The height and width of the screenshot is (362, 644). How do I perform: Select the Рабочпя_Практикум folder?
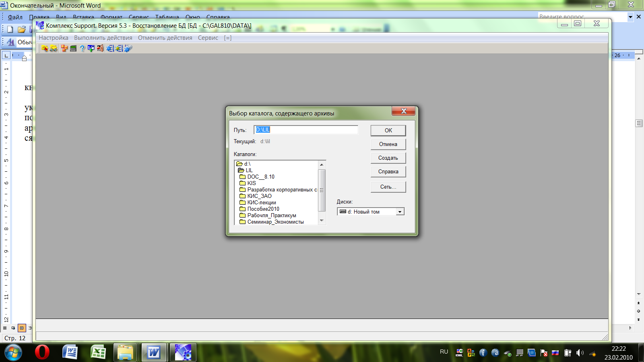[268, 215]
